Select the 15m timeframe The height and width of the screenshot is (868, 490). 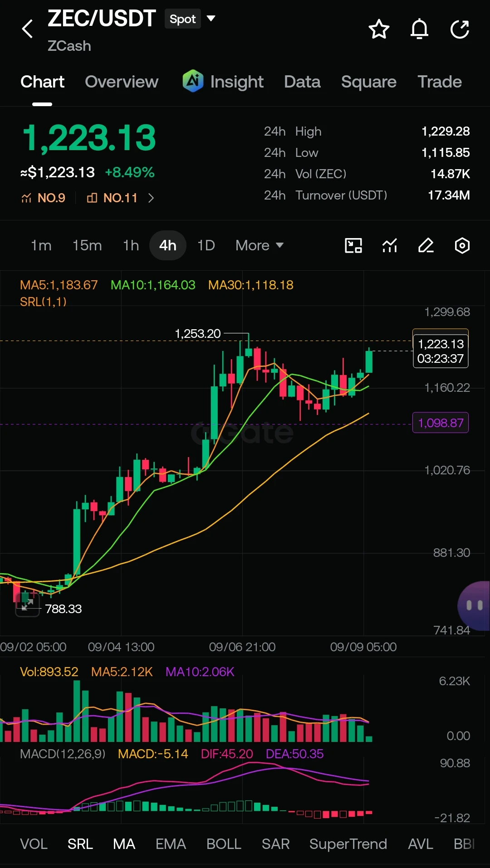pyautogui.click(x=87, y=245)
